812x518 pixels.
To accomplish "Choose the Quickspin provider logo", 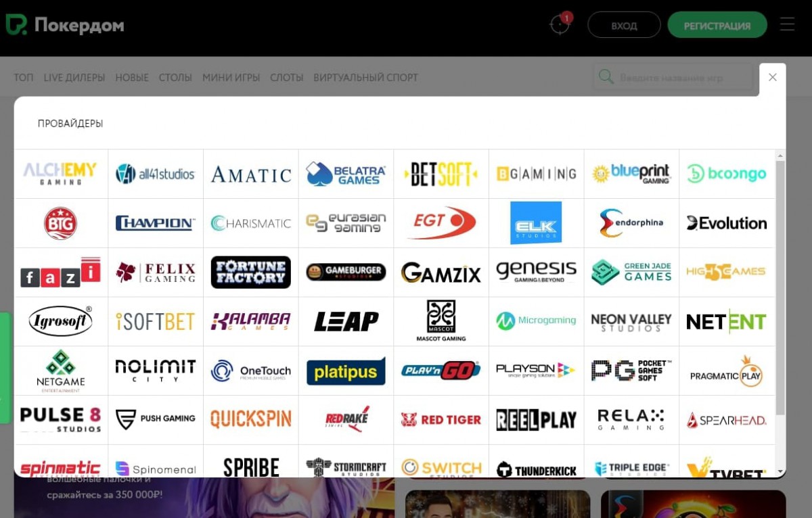I will click(250, 420).
